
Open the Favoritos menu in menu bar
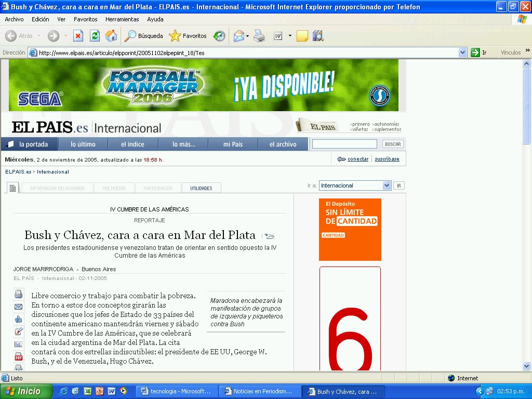[x=85, y=19]
